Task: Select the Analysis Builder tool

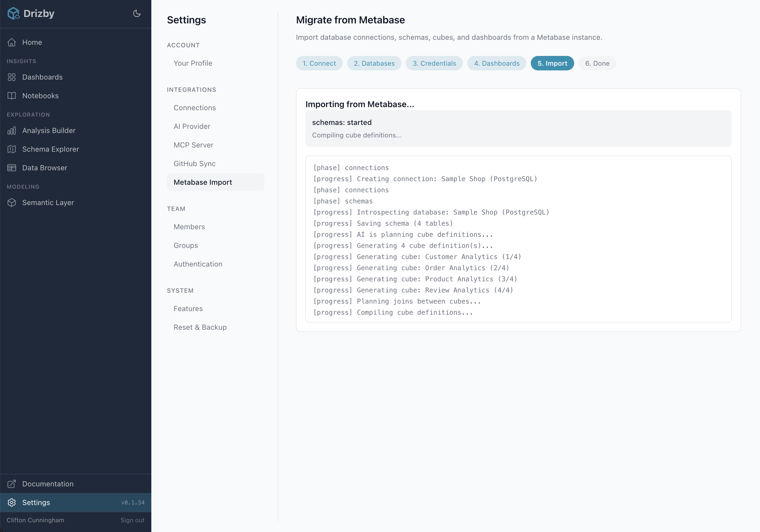Action: 49,130
